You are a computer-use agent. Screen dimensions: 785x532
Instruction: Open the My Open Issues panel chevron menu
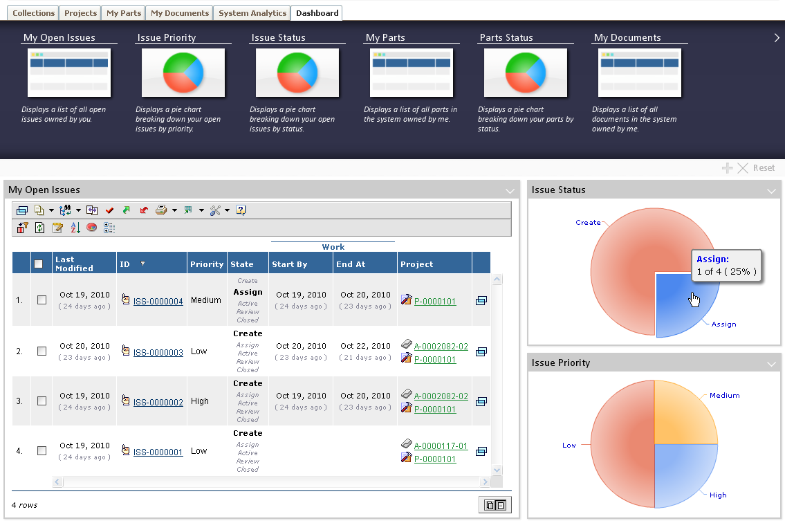(x=510, y=190)
